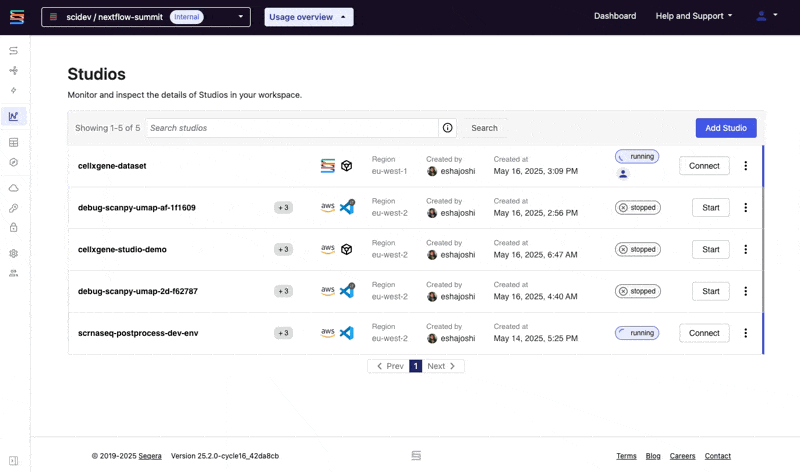Image resolution: width=800 pixels, height=472 pixels.
Task: Click the Search studios input field
Action: [x=292, y=128]
